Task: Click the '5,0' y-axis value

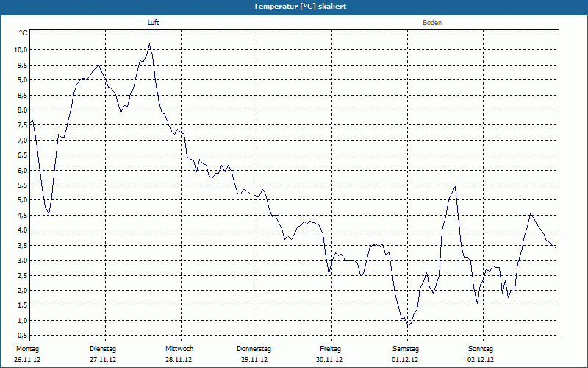Action: pyautogui.click(x=22, y=200)
